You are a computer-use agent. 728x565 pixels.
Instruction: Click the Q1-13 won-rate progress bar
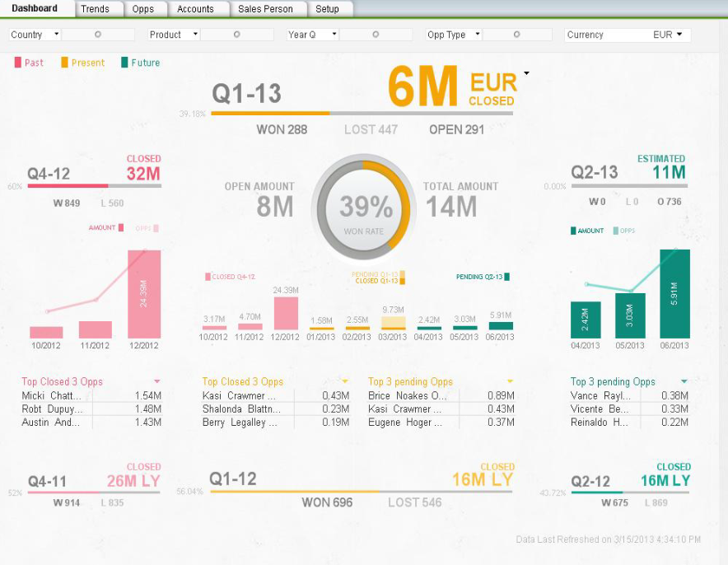click(x=362, y=113)
